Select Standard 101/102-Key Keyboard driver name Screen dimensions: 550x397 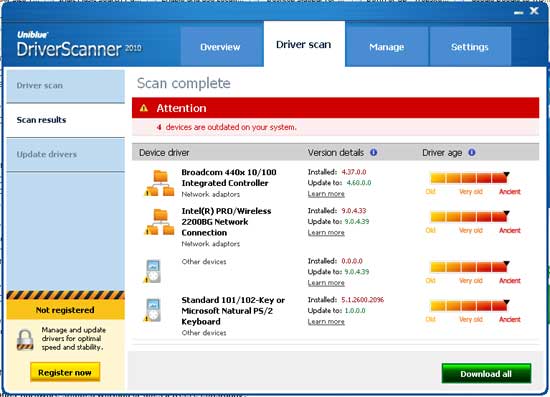[x=233, y=311]
